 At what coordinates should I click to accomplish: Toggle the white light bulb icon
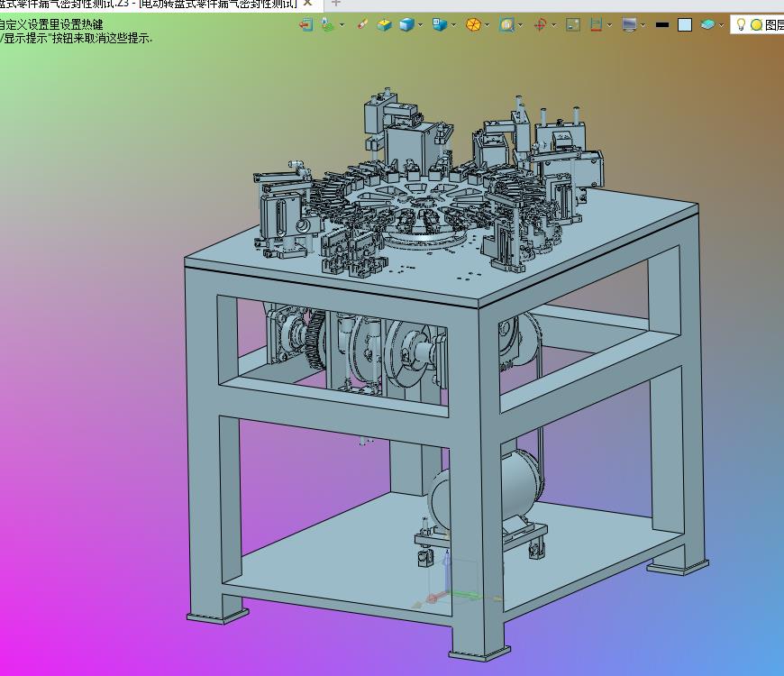tap(741, 24)
